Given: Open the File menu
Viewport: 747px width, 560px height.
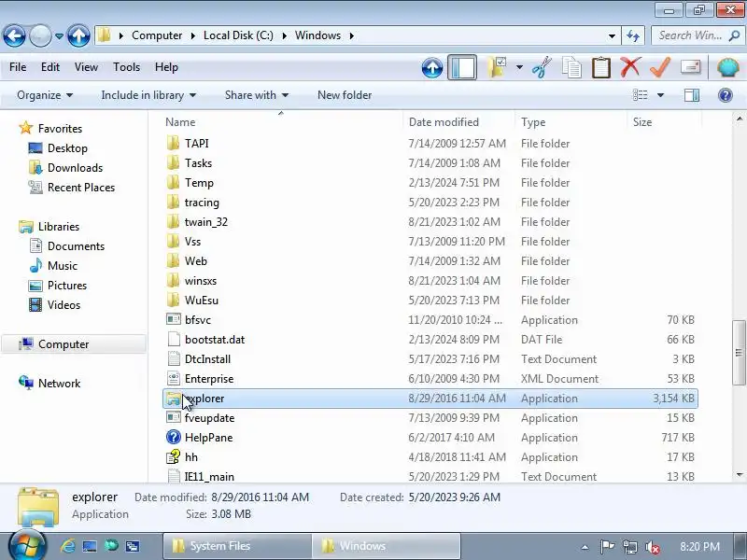Looking at the screenshot, I should tap(18, 67).
